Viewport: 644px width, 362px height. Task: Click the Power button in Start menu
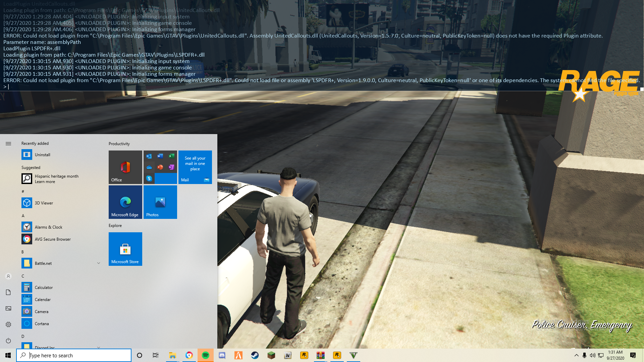point(8,341)
